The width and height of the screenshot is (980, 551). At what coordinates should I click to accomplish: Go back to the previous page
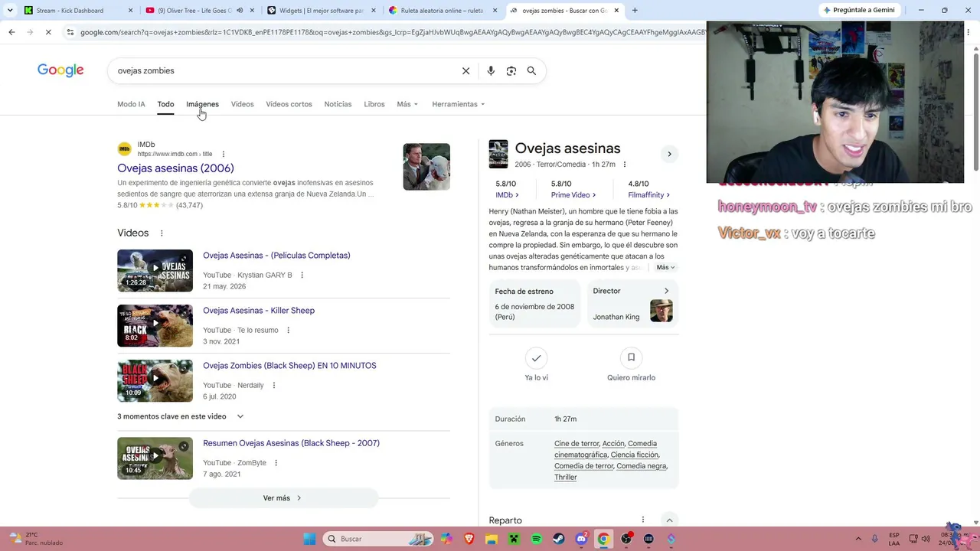(11, 32)
